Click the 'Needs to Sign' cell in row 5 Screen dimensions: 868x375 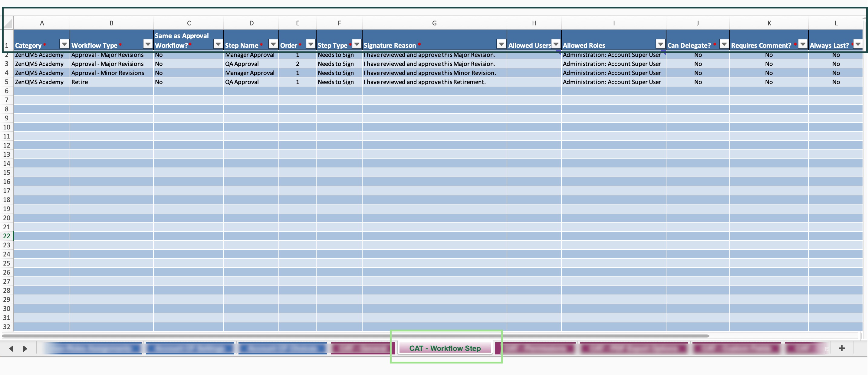click(x=339, y=82)
